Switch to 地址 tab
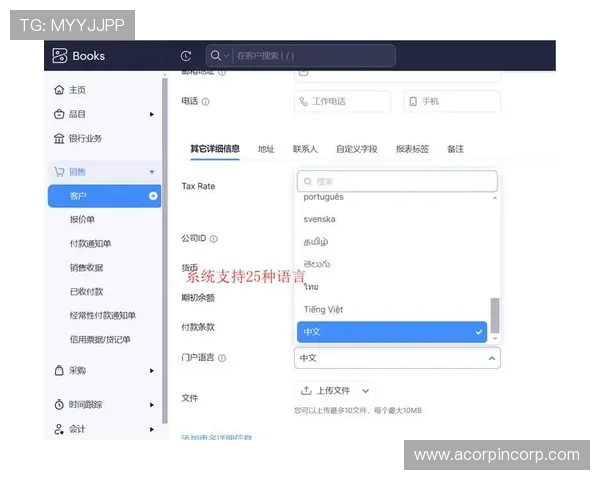600x480 pixels. click(x=266, y=149)
